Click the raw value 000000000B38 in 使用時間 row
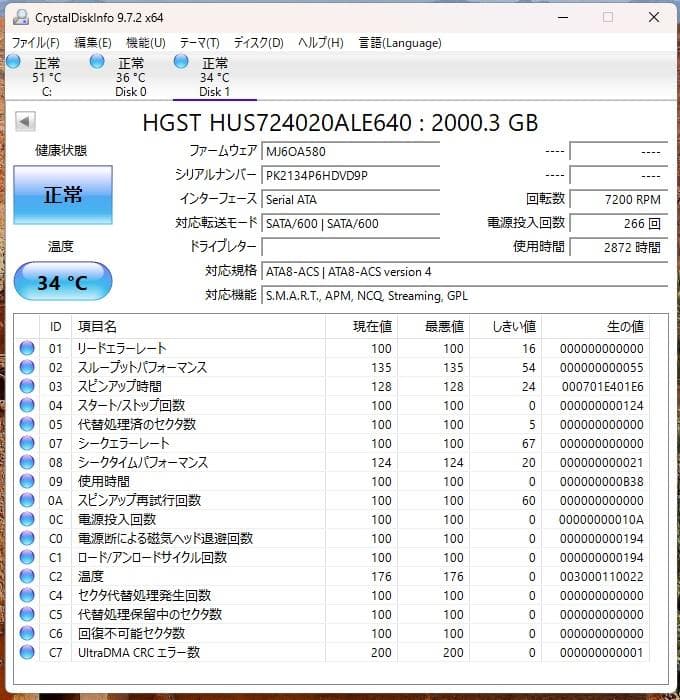This screenshot has height=700, width=680. [601, 481]
